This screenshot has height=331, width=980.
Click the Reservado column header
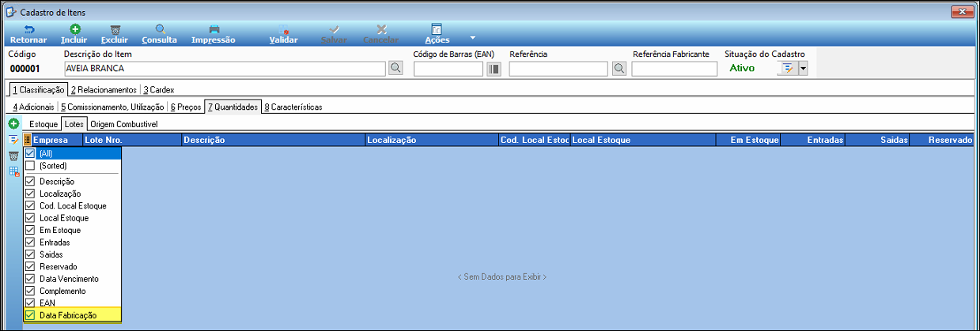(x=943, y=140)
